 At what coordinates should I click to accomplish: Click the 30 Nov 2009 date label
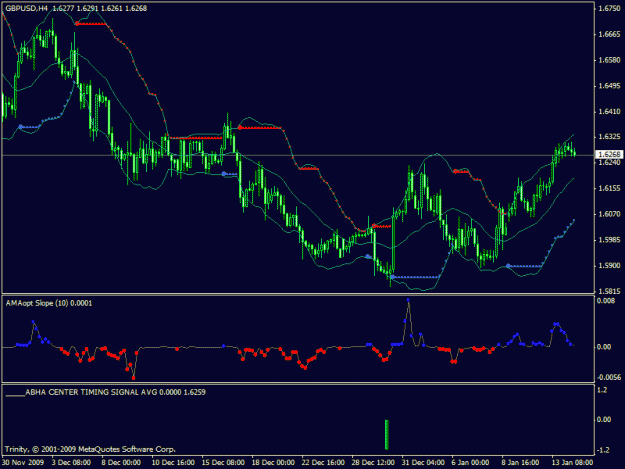click(23, 463)
